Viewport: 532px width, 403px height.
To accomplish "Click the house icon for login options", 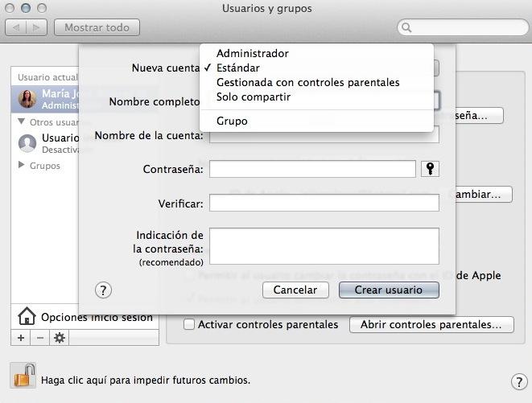I will click(x=27, y=316).
